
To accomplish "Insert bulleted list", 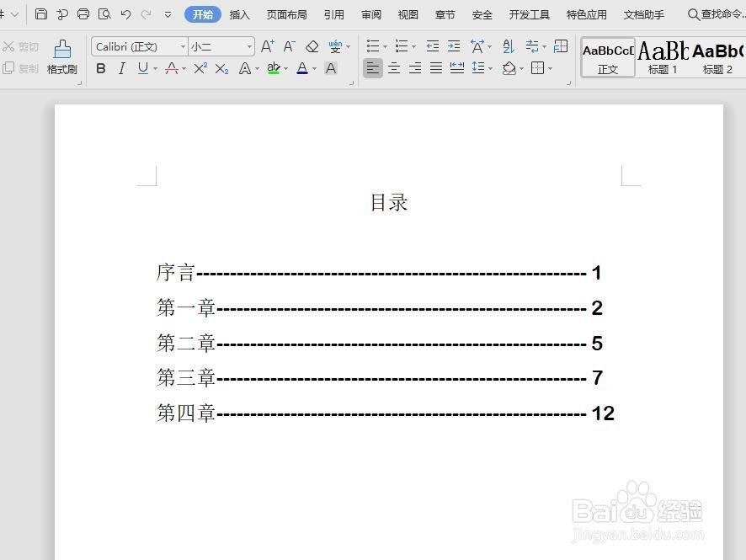I will pos(373,46).
